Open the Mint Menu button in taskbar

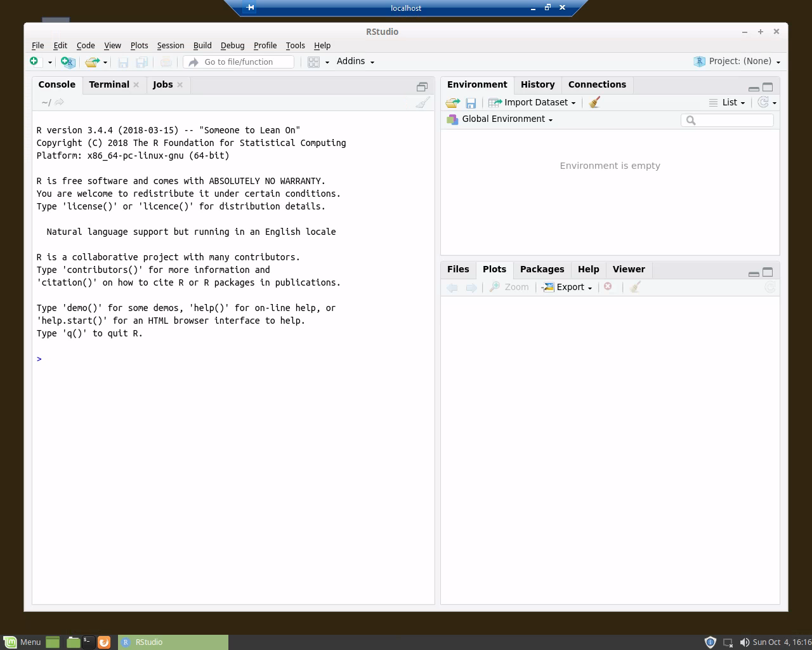coord(22,642)
